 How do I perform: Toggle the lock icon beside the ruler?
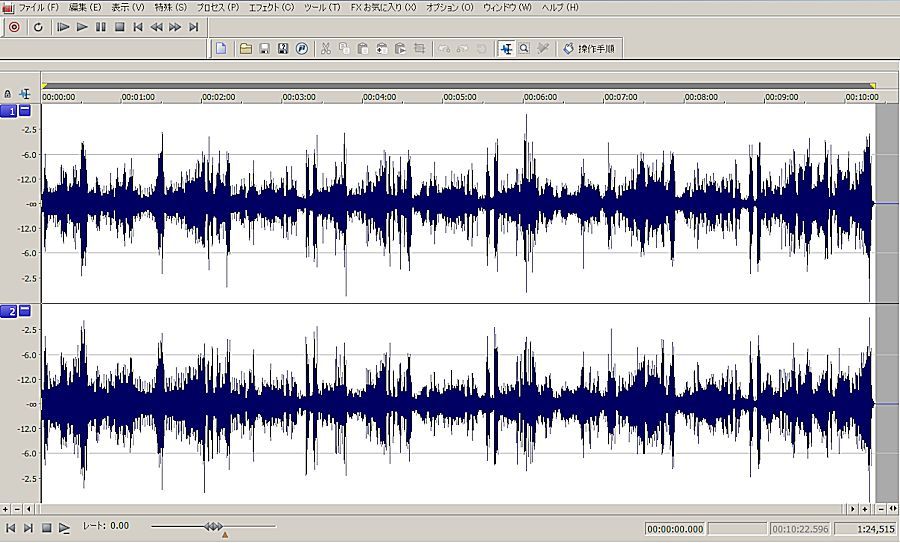coord(7,94)
